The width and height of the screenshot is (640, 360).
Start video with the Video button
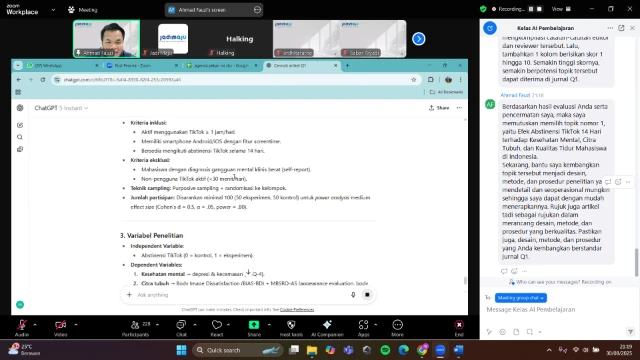(60, 325)
